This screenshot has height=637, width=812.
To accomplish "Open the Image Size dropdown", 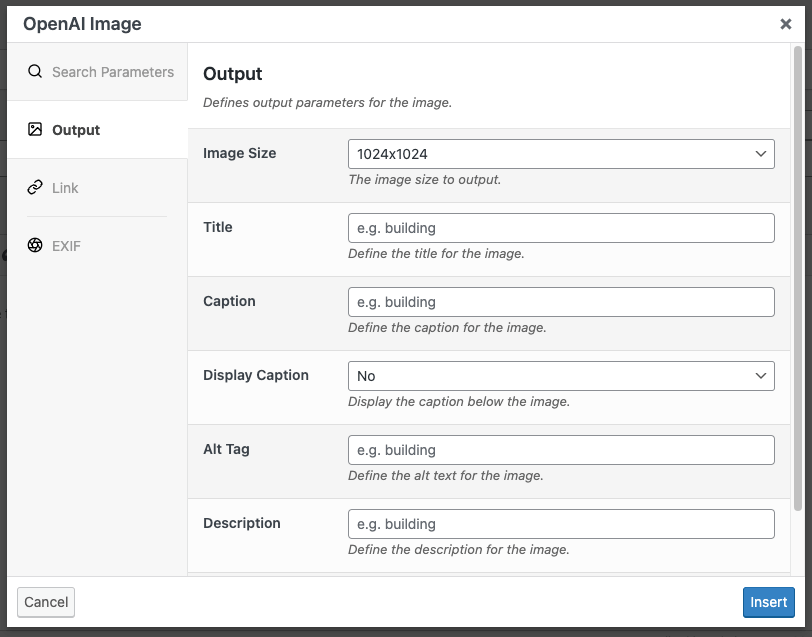I will click(x=561, y=154).
